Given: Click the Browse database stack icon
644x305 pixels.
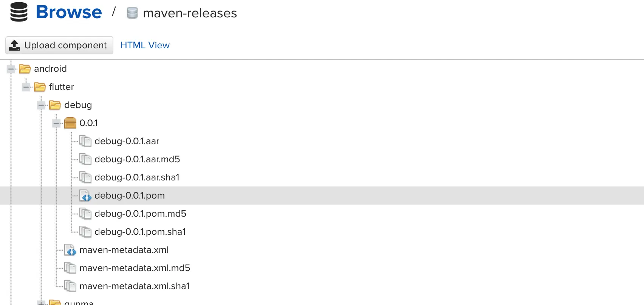Looking at the screenshot, I should click(x=19, y=12).
